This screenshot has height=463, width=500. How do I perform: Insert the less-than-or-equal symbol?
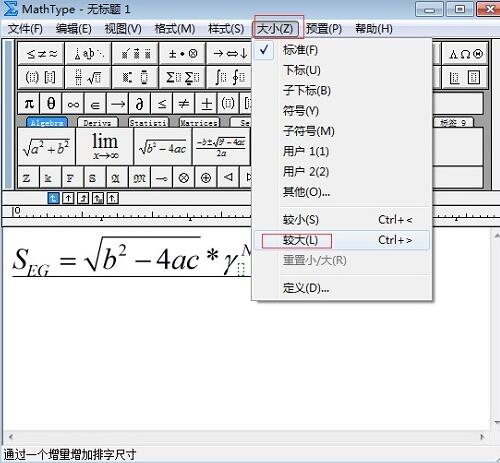pyautogui.click(x=162, y=104)
